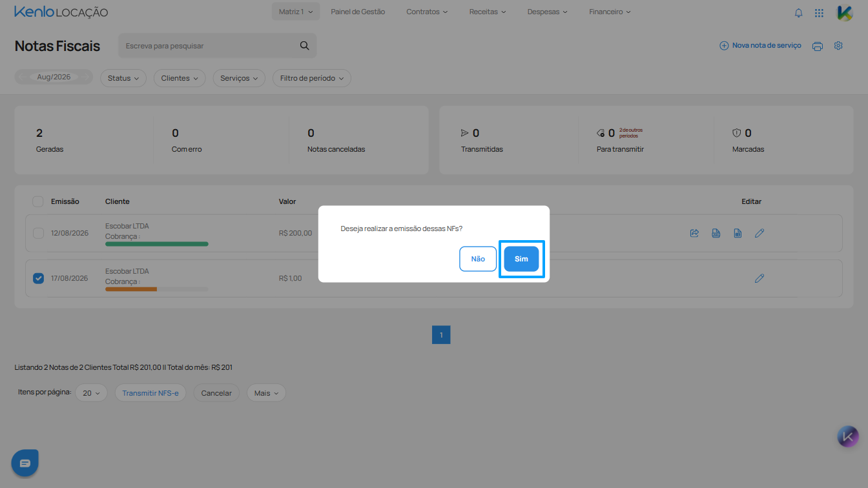Change items per page from 20
868x488 pixels.
pos(91,393)
